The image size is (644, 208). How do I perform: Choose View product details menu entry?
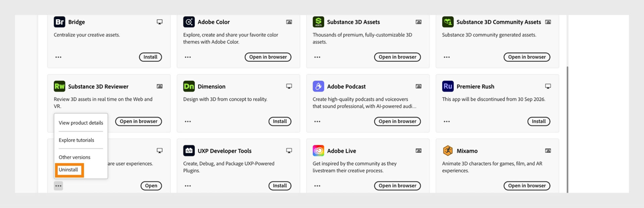[x=80, y=123]
